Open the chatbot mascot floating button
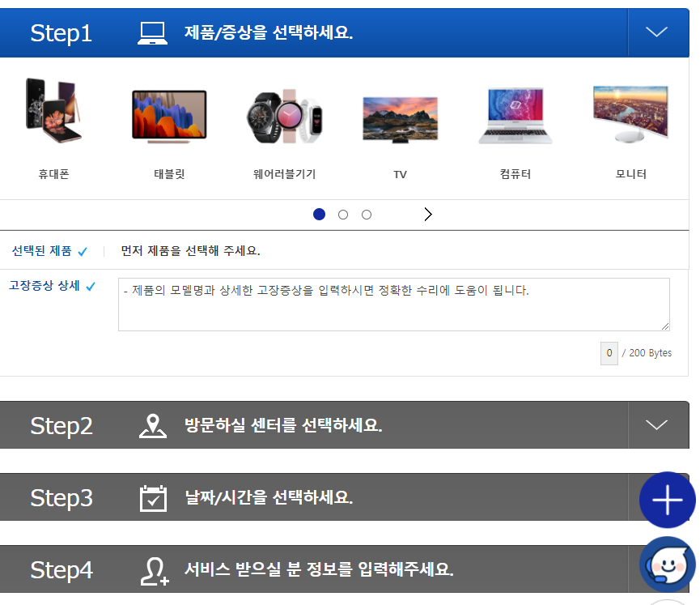Screen dimensions: 700x605 pos(668,565)
